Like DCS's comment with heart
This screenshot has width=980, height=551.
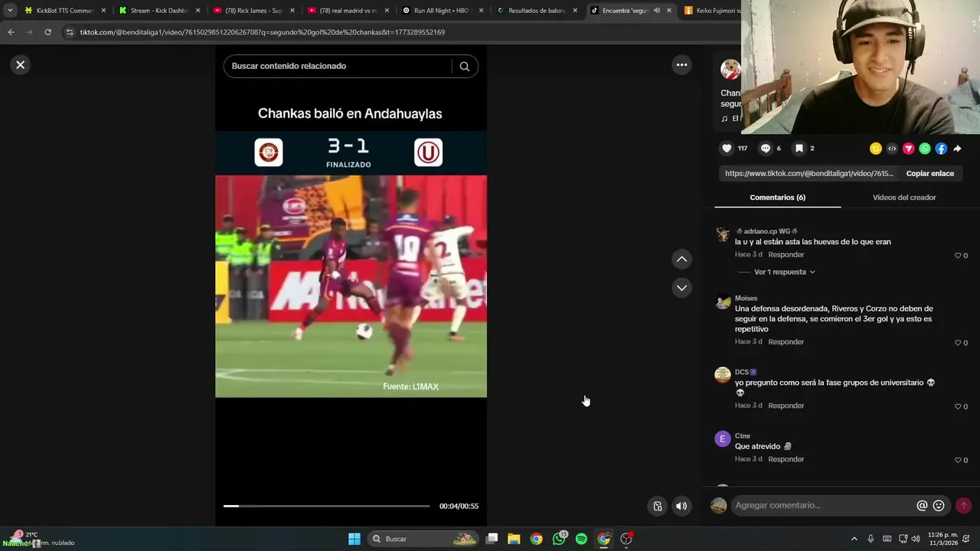(958, 406)
